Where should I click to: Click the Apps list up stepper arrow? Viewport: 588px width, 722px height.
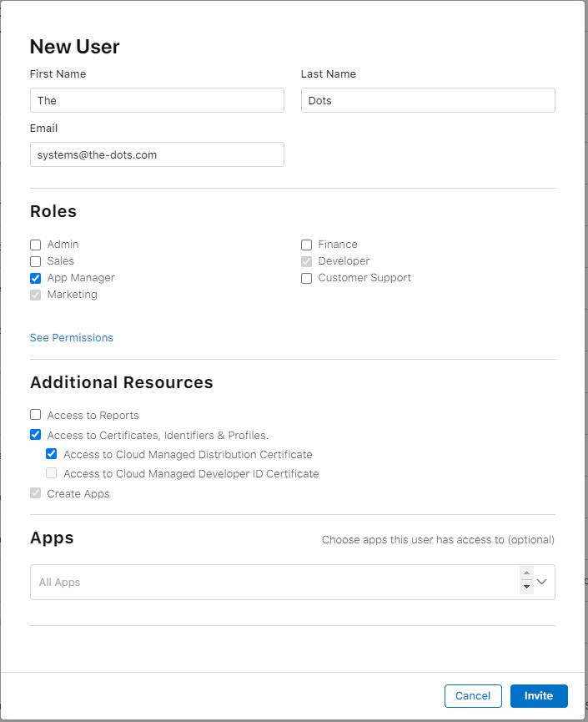tap(526, 573)
